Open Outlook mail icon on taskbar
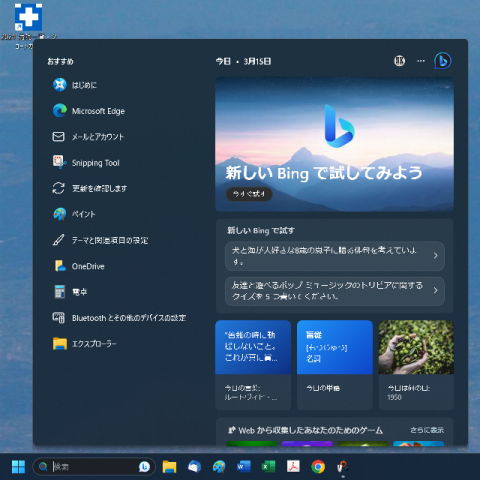Viewport: 480px width, 480px height. click(194, 467)
